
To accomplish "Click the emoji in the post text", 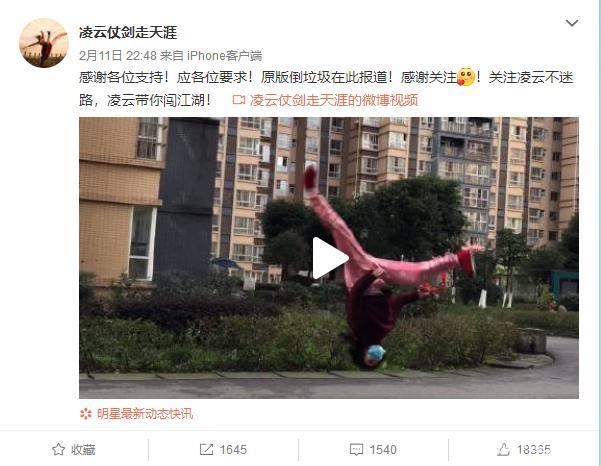I will tap(466, 77).
